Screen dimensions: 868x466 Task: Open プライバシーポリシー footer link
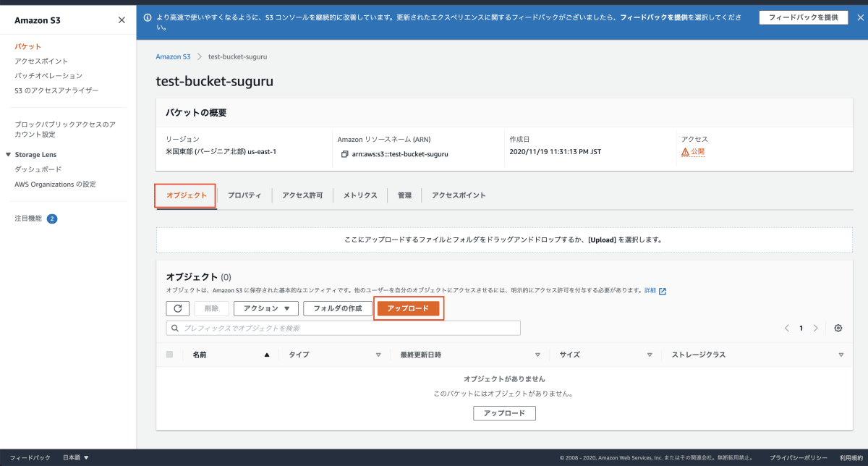pos(799,457)
